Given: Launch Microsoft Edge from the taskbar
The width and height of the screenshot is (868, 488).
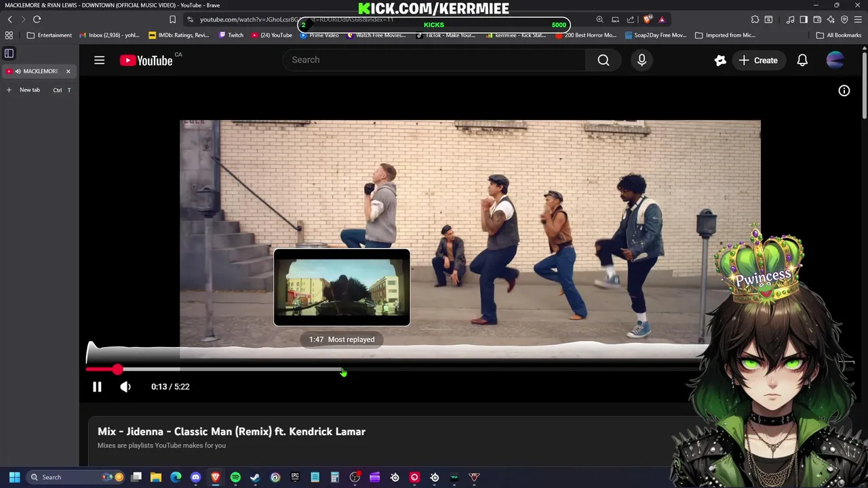Looking at the screenshot, I should click(176, 477).
